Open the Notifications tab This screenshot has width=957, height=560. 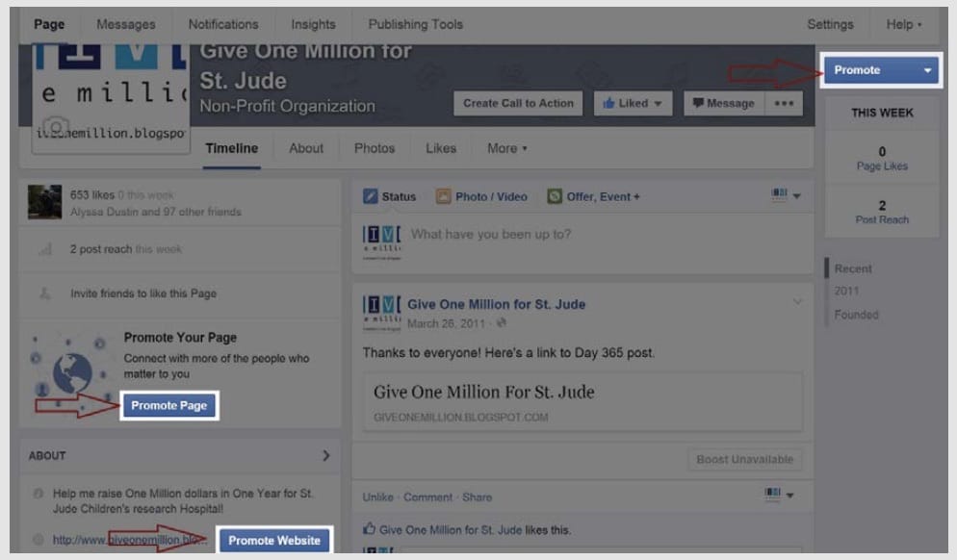[x=223, y=24]
